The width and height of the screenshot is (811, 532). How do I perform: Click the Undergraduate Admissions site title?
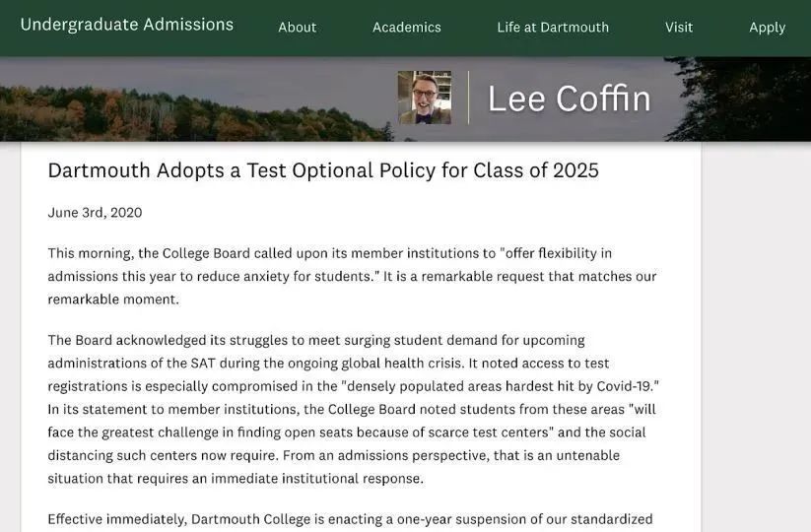point(127,25)
